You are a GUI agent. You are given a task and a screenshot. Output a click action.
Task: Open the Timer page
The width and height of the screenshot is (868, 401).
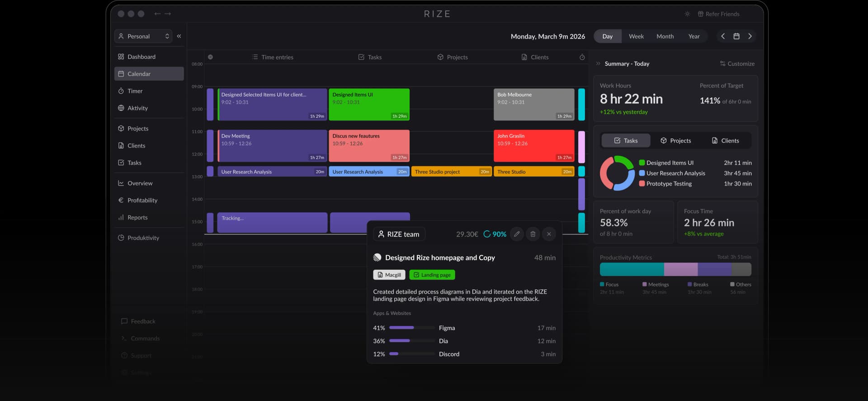click(x=149, y=91)
